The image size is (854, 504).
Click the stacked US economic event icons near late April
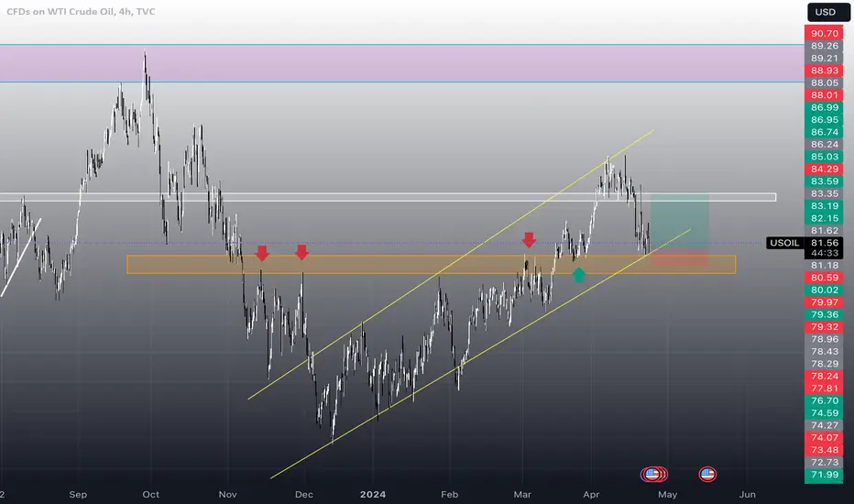click(x=654, y=475)
